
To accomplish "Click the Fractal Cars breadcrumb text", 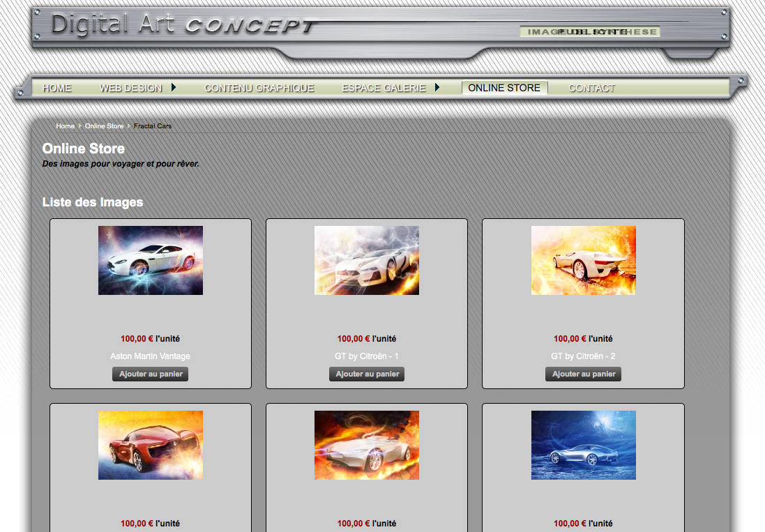I will pos(153,126).
